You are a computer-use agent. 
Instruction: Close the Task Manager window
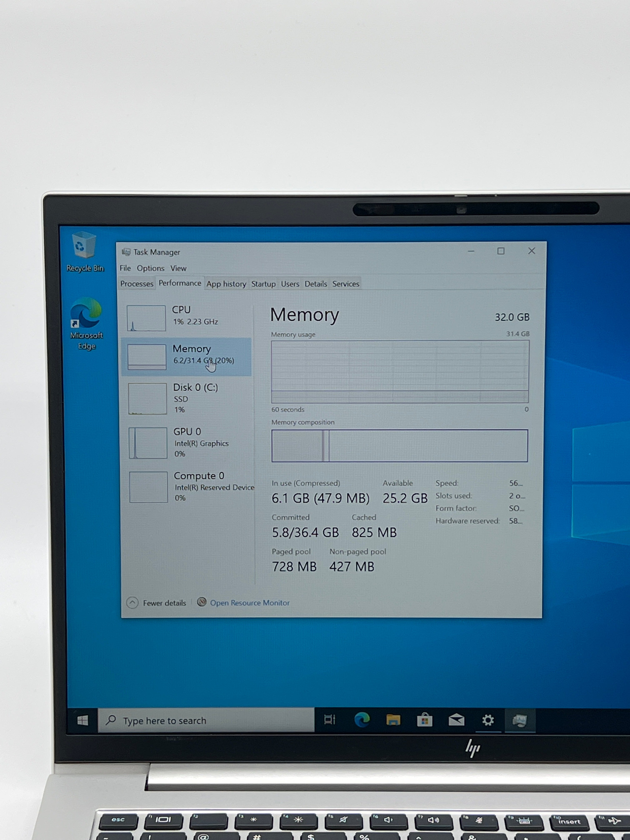[532, 251]
